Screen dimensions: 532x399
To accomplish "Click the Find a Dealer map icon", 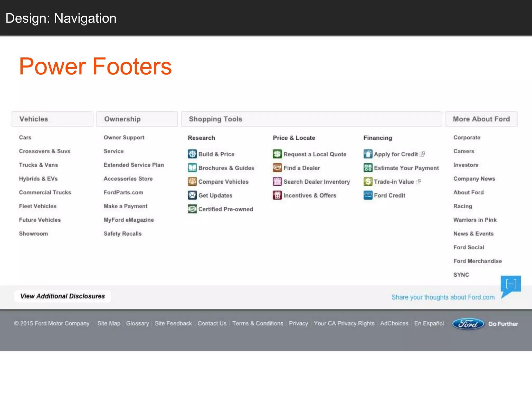I will [x=277, y=168].
